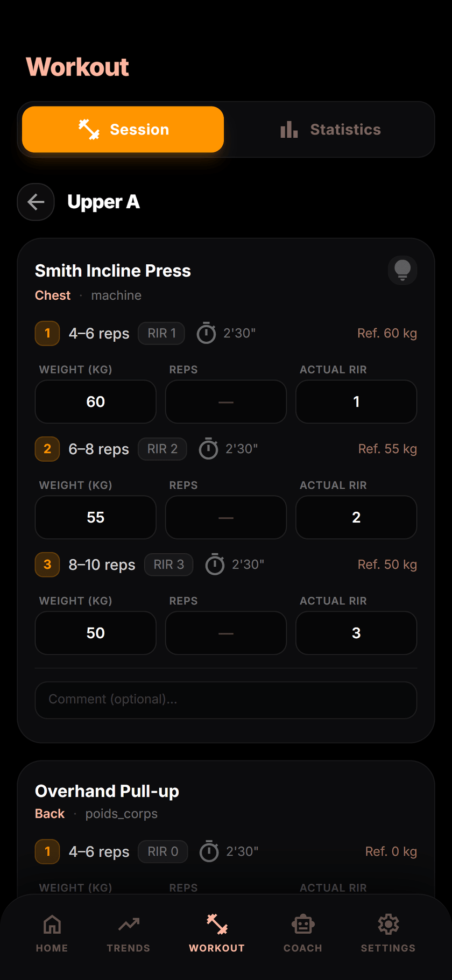Image resolution: width=452 pixels, height=980 pixels.
Task: Edit the 60 kg weight field
Action: pos(96,402)
